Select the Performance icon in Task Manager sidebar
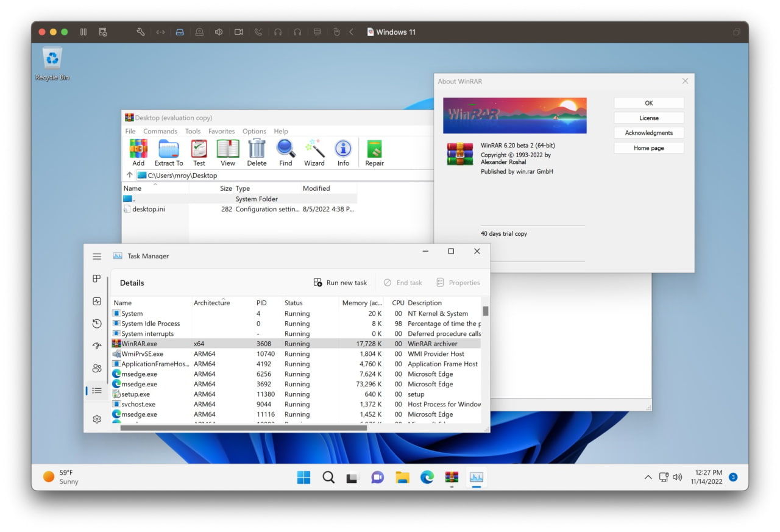Viewport: 780px width, 532px height. [96, 301]
